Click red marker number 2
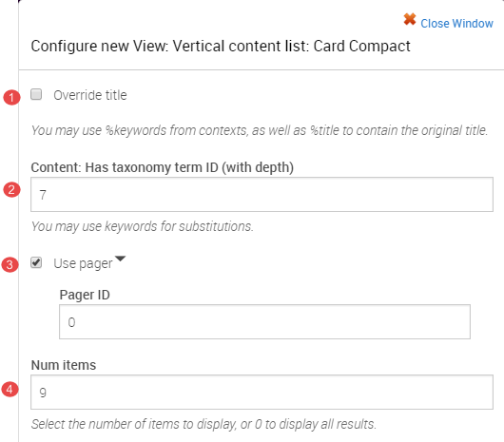The height and width of the screenshot is (442, 504). pos(11,189)
